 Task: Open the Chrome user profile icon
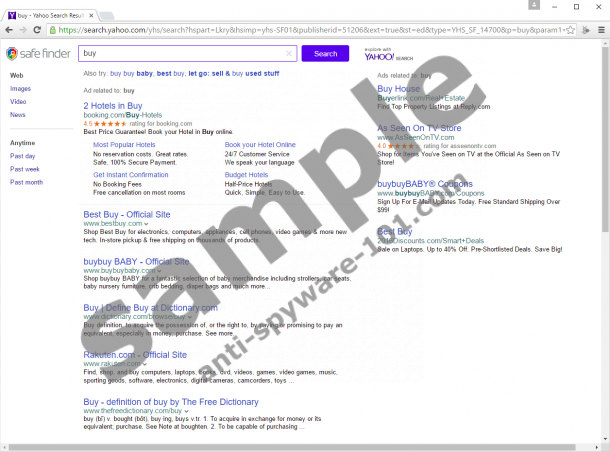click(536, 7)
